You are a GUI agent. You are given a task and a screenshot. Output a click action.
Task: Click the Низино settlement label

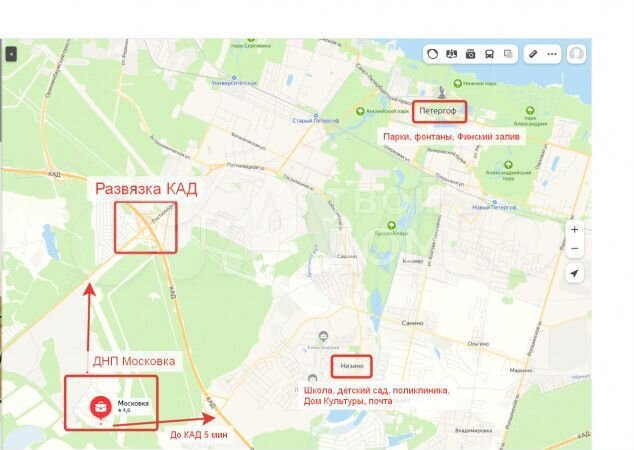[352, 366]
